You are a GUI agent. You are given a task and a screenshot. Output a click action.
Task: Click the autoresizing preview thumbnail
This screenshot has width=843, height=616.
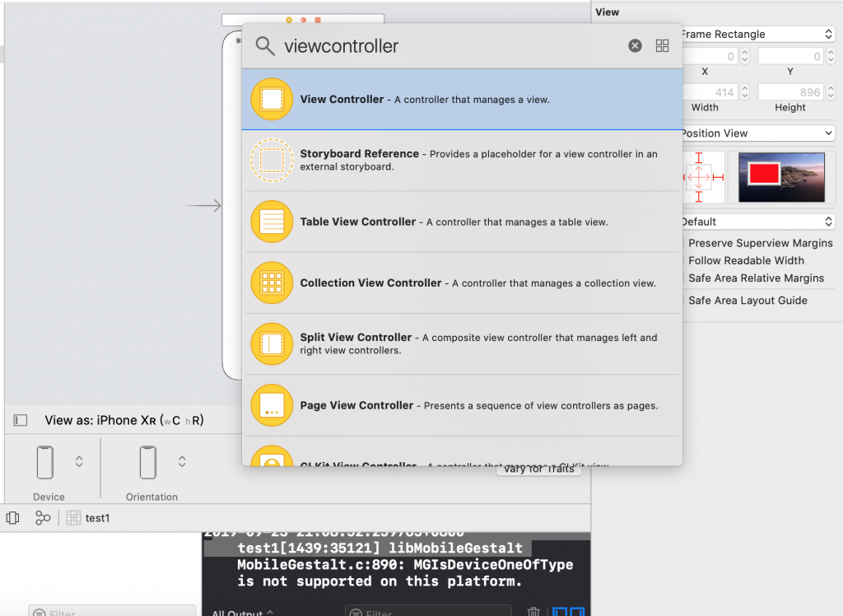[781, 177]
